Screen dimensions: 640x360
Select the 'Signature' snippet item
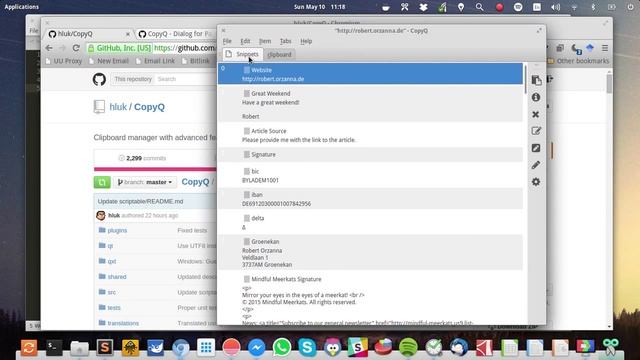coord(370,155)
